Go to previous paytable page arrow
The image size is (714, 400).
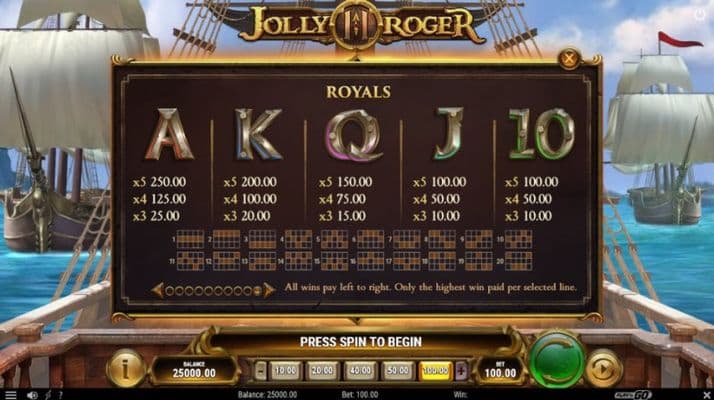(158, 290)
